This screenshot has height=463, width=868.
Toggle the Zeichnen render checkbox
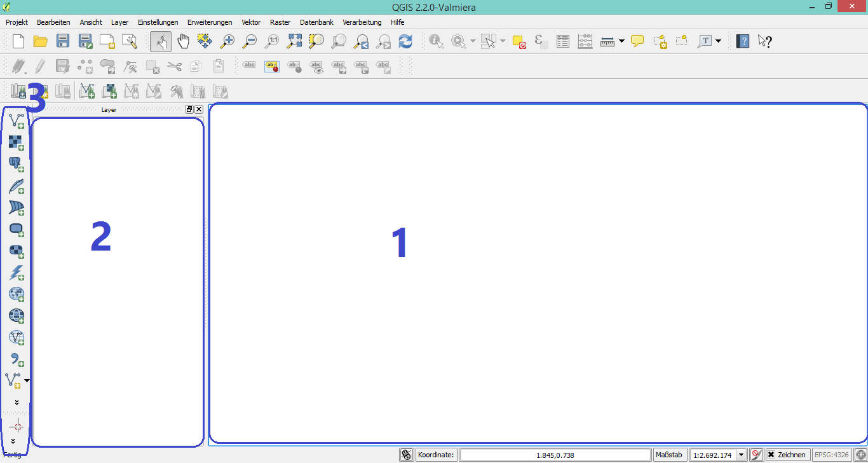coord(771,455)
